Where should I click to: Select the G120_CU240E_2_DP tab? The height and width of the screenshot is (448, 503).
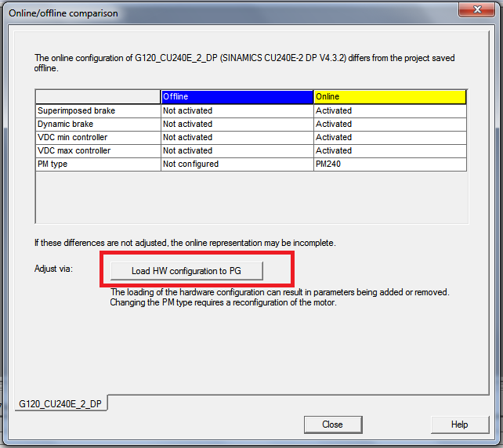[x=60, y=403]
